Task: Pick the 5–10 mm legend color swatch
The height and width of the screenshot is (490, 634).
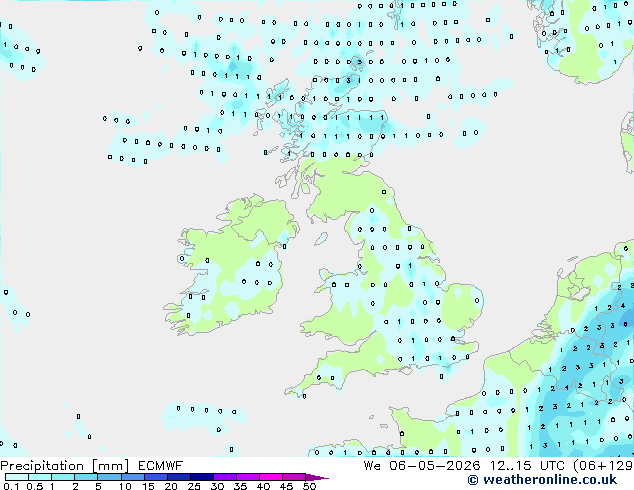Action: click(109, 477)
